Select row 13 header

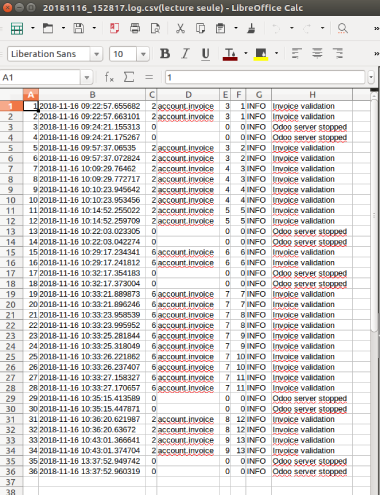[x=11, y=231]
